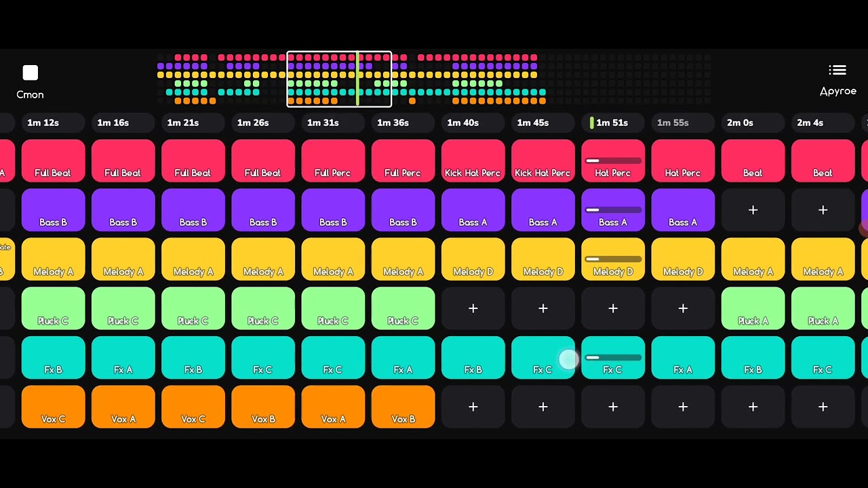Tap the Pluck A pad at 2m 0s
Screen dimensions: 868x488
point(753,309)
